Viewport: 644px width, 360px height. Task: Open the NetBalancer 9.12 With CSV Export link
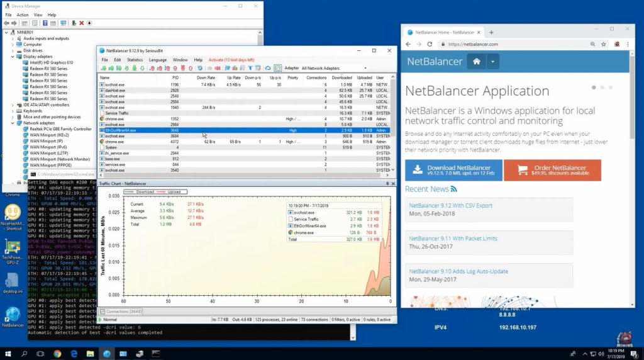coord(450,205)
